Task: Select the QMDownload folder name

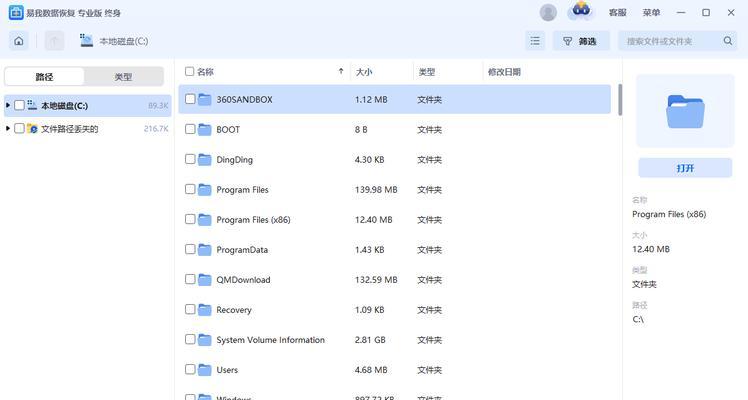Action: [243, 280]
